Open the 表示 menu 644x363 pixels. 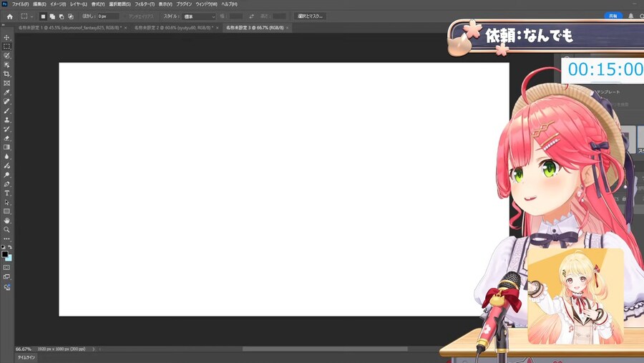click(165, 4)
